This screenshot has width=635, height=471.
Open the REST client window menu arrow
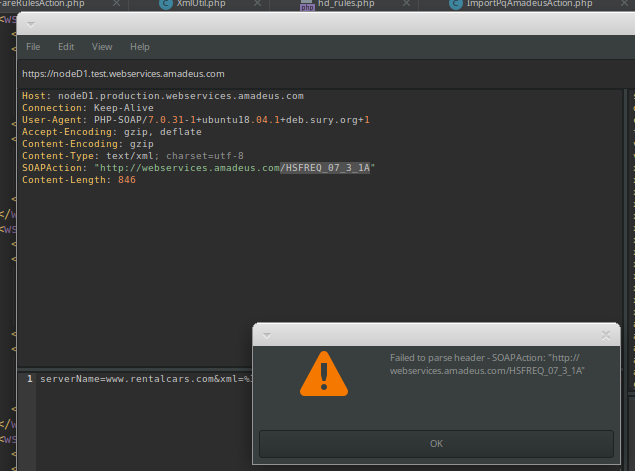tap(31, 25)
